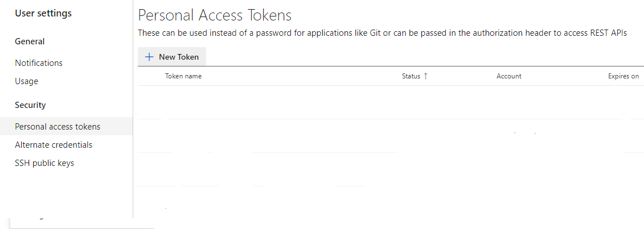
Task: Click the description text about REST APIs
Action: [382, 33]
